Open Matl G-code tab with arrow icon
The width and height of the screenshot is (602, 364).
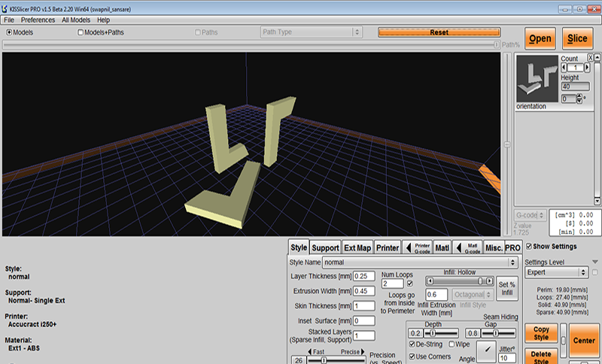pyautogui.click(x=468, y=247)
